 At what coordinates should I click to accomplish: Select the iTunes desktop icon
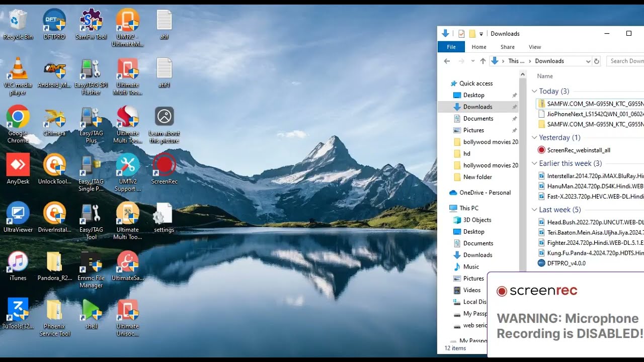[18, 262]
